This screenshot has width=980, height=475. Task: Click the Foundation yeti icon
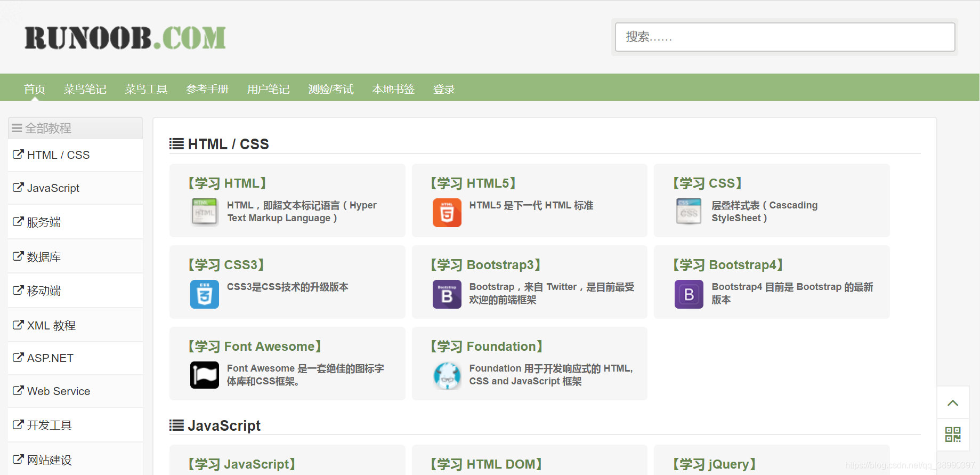click(x=447, y=376)
